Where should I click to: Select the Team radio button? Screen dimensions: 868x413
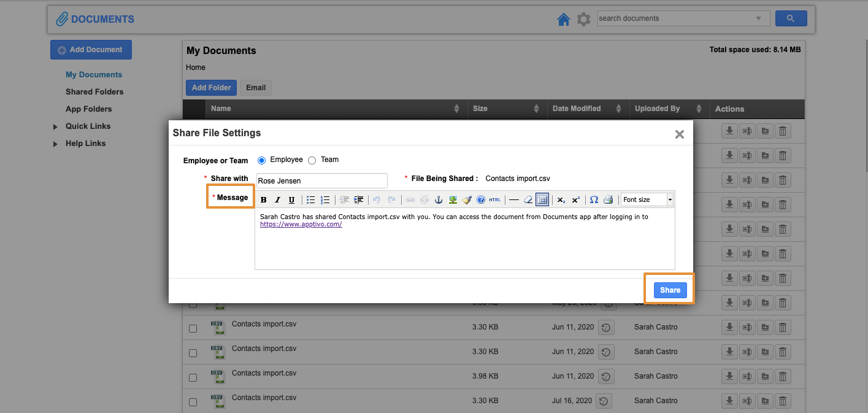312,160
